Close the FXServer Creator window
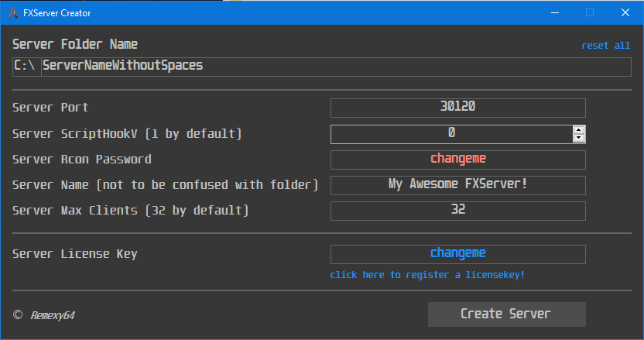Image resolution: width=644 pixels, height=340 pixels. pos(625,12)
